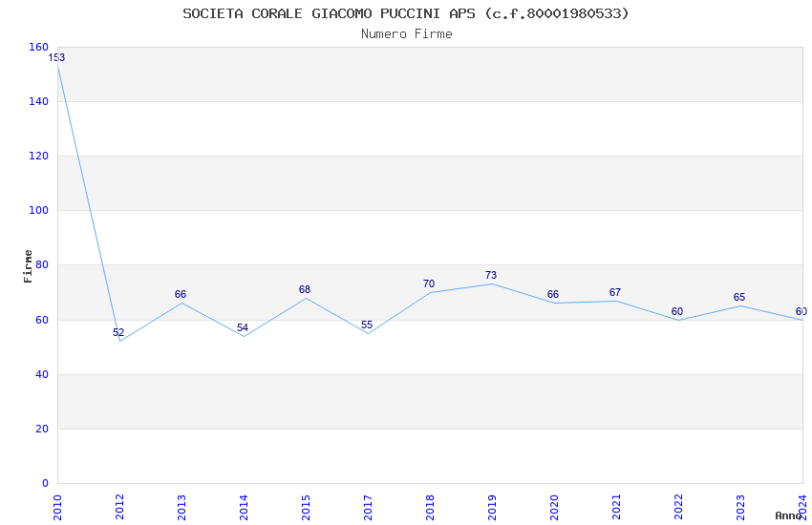Click the data label 60 above 2022
The image size is (812, 525).
(677, 311)
